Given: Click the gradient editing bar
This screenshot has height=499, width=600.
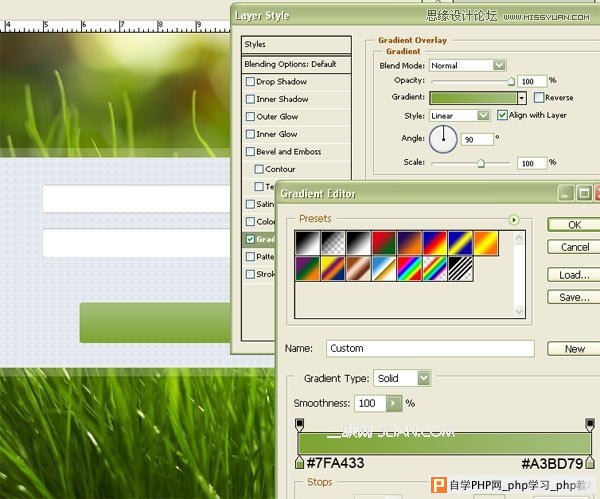Looking at the screenshot, I should [445, 444].
